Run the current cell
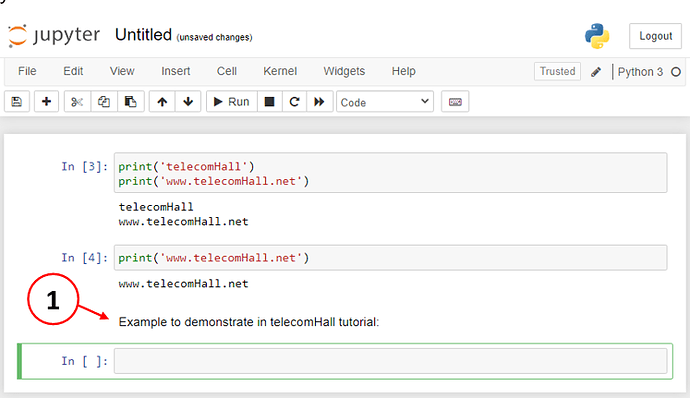 pos(231,102)
